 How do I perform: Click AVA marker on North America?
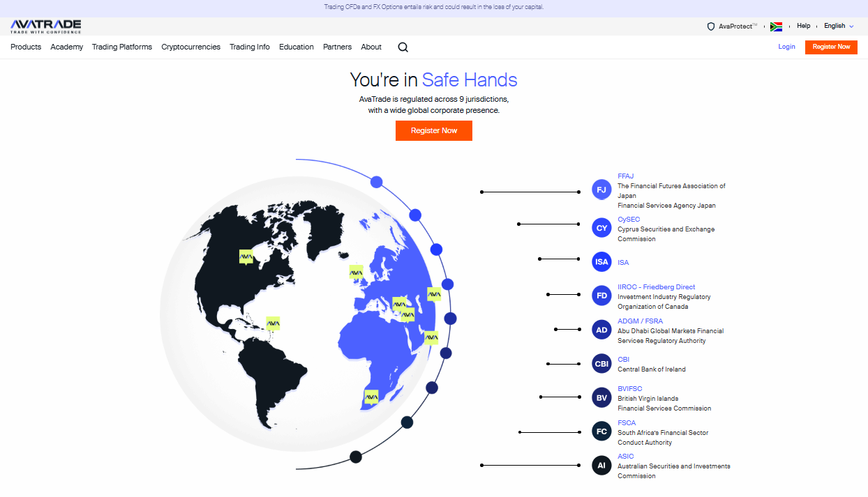click(x=246, y=257)
